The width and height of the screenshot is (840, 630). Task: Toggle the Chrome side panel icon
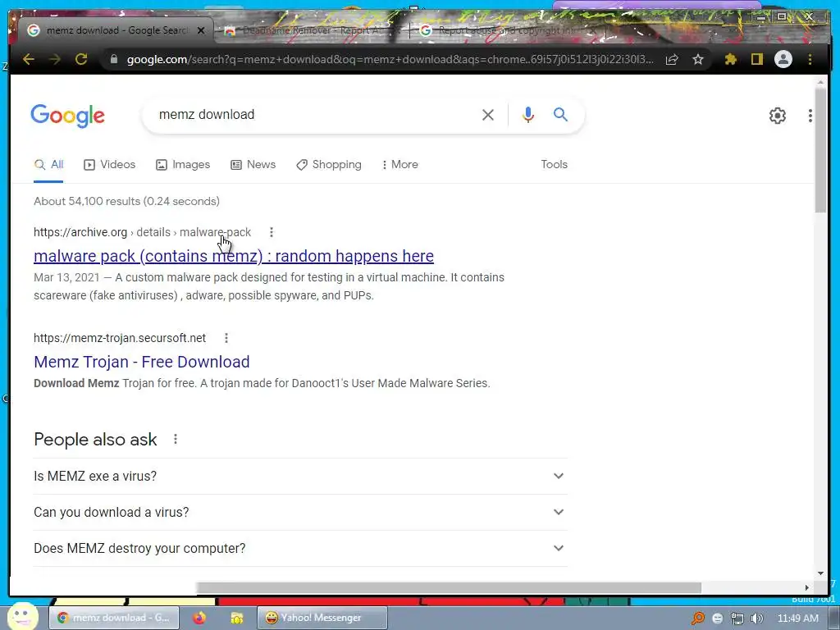[756, 59]
